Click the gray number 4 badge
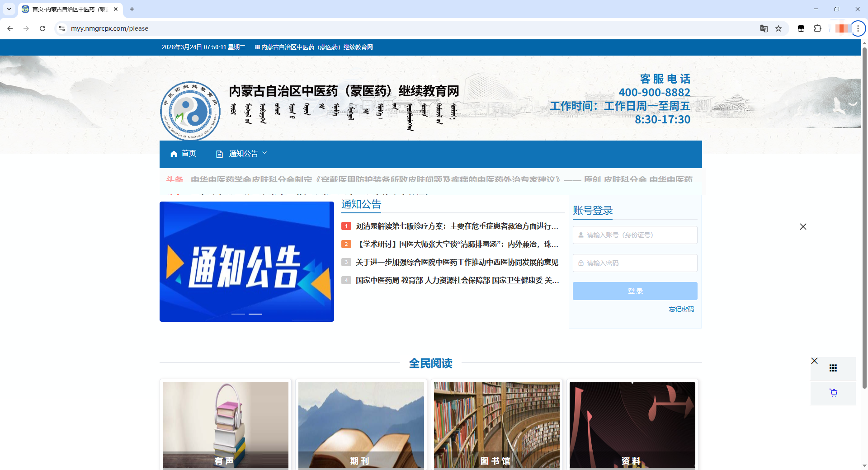The height and width of the screenshot is (470, 868). coord(346,280)
